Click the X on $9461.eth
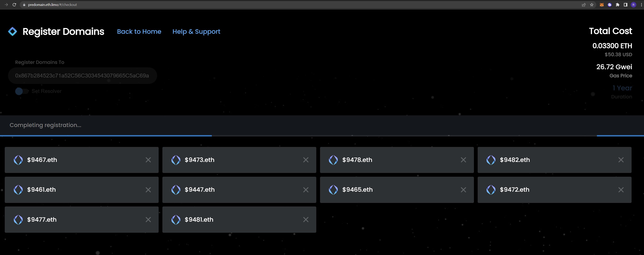This screenshot has width=644, height=255. click(x=148, y=190)
